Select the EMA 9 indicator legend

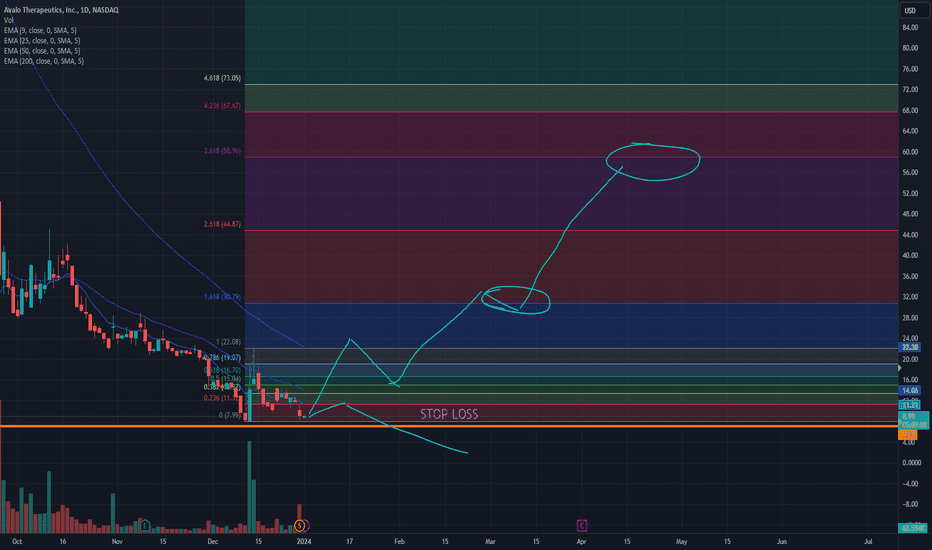point(40,30)
